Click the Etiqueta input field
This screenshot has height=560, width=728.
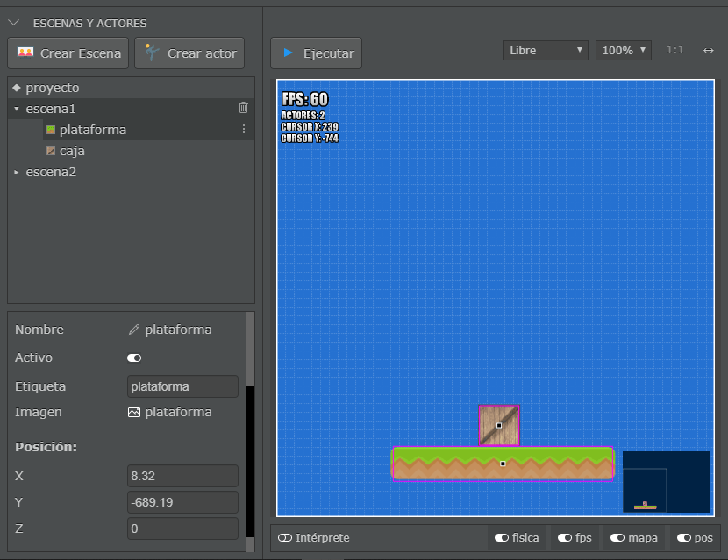(x=182, y=386)
